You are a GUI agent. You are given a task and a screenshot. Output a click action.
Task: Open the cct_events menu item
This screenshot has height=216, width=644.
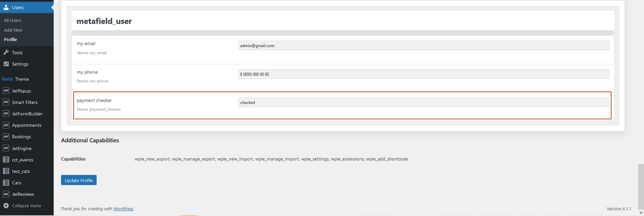click(x=27, y=159)
